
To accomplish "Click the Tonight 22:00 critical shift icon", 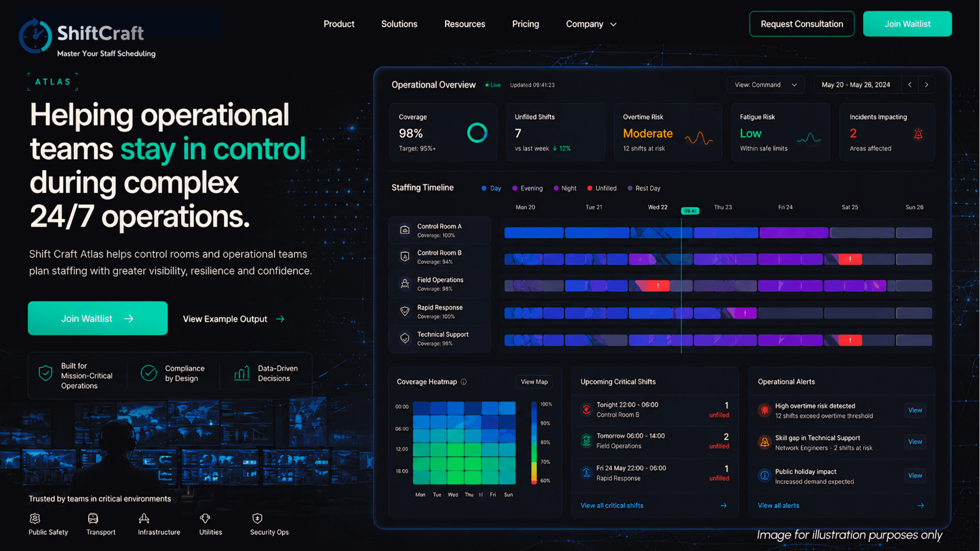I will point(587,409).
